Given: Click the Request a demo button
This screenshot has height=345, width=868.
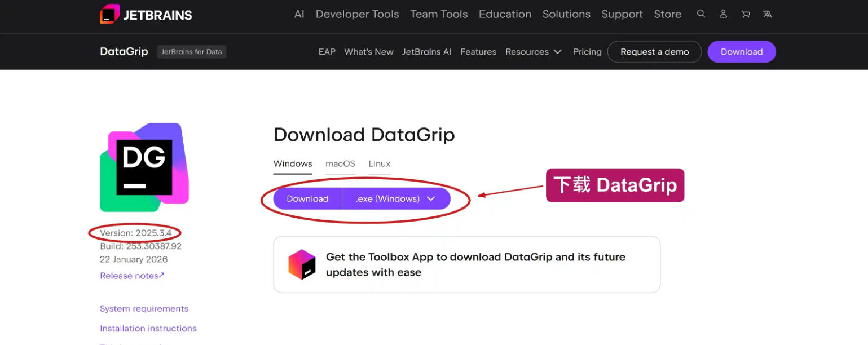Looking at the screenshot, I should 654,51.
